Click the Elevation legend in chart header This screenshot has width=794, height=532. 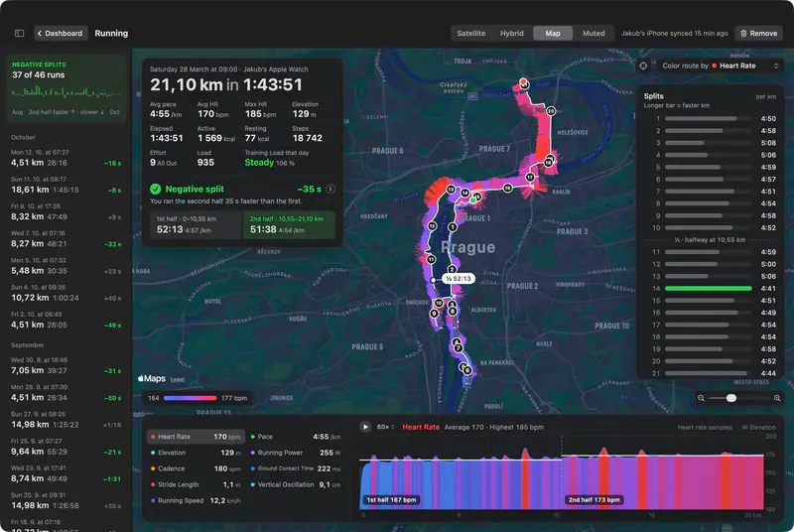click(x=759, y=427)
